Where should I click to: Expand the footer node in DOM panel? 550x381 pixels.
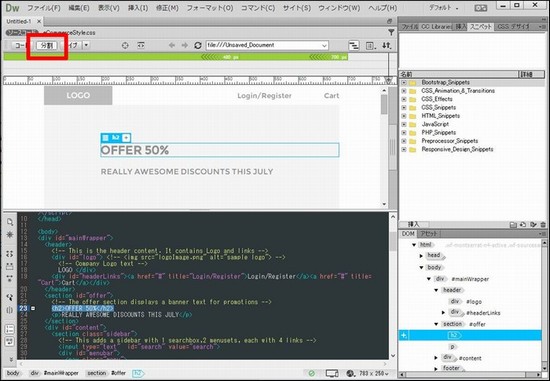tap(436, 369)
